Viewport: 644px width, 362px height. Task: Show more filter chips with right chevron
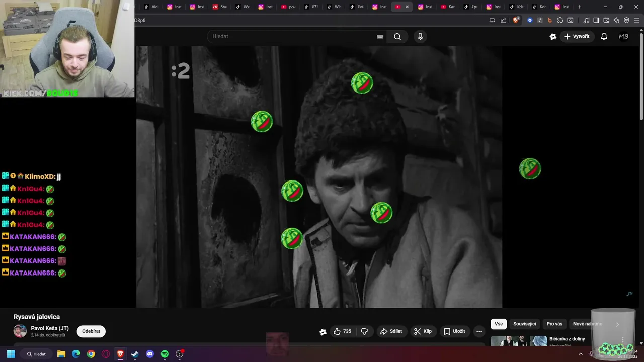coord(617,324)
